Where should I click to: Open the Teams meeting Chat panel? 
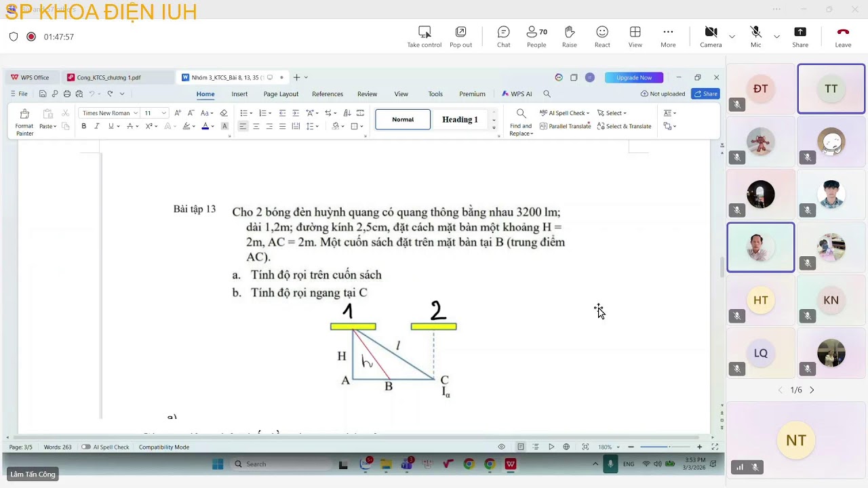(503, 37)
